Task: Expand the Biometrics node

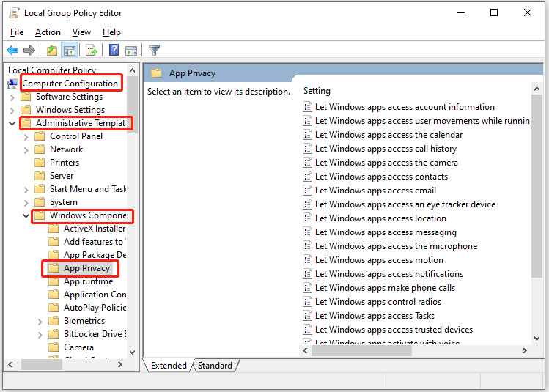Action: click(x=40, y=322)
